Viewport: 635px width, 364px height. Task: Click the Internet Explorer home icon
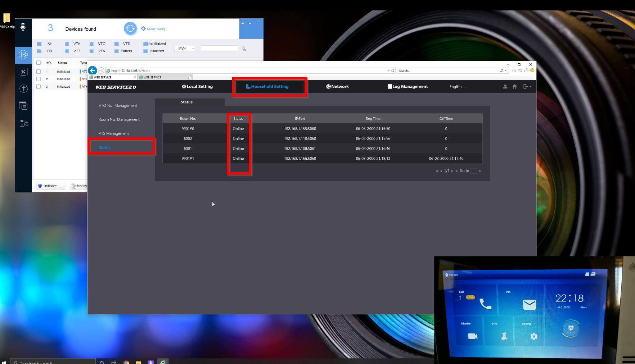tap(514, 70)
